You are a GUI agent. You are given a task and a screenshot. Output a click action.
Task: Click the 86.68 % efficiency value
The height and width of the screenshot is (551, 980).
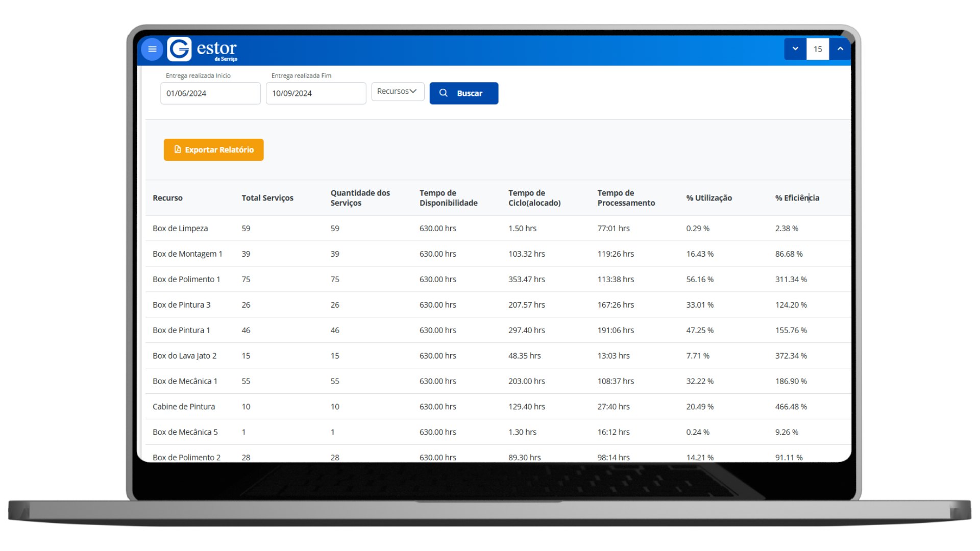click(x=789, y=254)
